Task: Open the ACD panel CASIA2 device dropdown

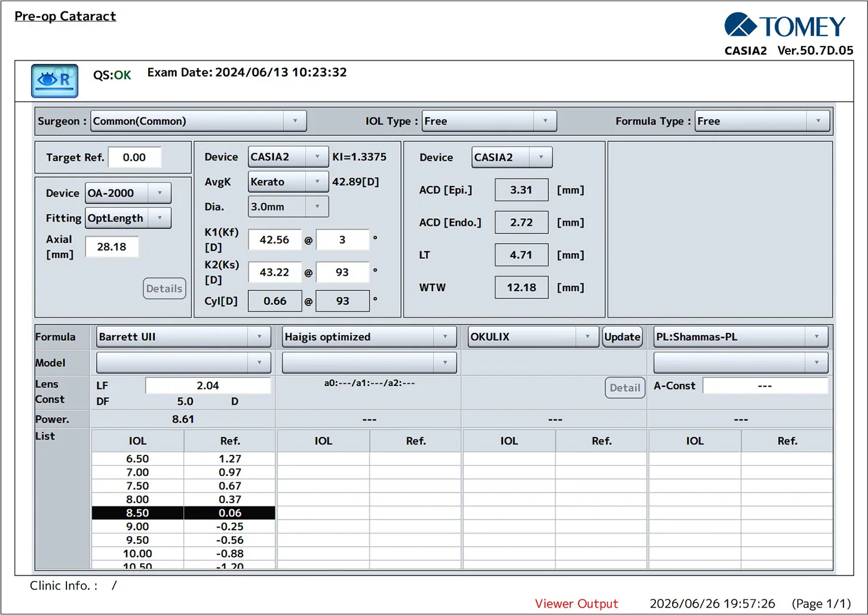Action: (512, 157)
